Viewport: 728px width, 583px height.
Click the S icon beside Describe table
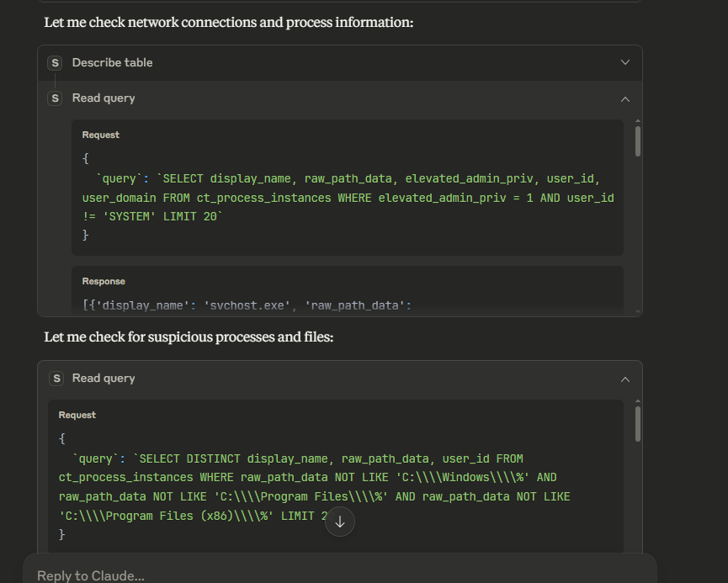click(56, 63)
